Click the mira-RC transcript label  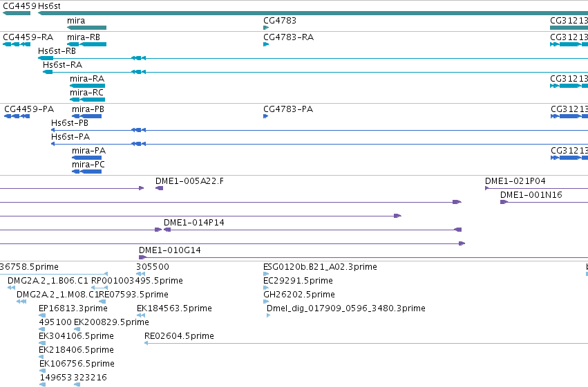point(86,93)
